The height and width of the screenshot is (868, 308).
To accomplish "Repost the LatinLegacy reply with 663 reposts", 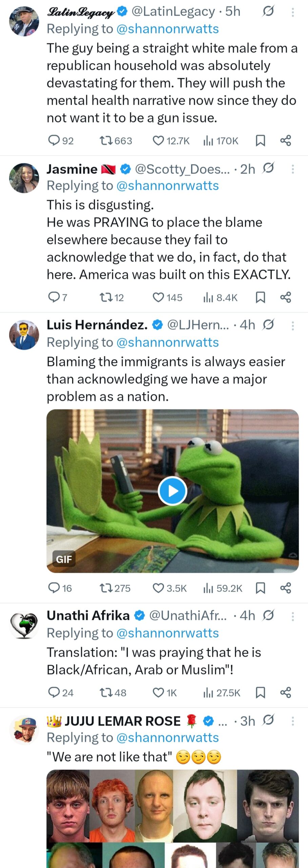I will [x=116, y=140].
